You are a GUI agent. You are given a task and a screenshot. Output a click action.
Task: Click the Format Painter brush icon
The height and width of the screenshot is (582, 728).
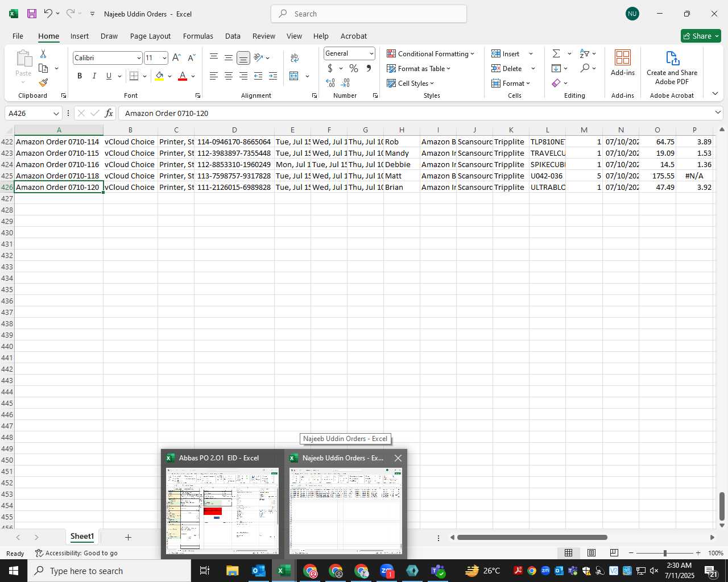coord(43,83)
